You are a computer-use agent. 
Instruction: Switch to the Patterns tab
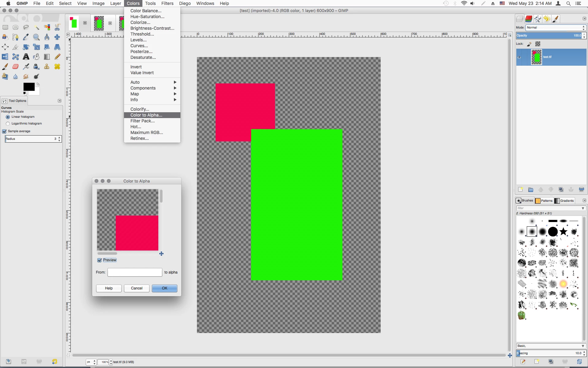click(544, 201)
